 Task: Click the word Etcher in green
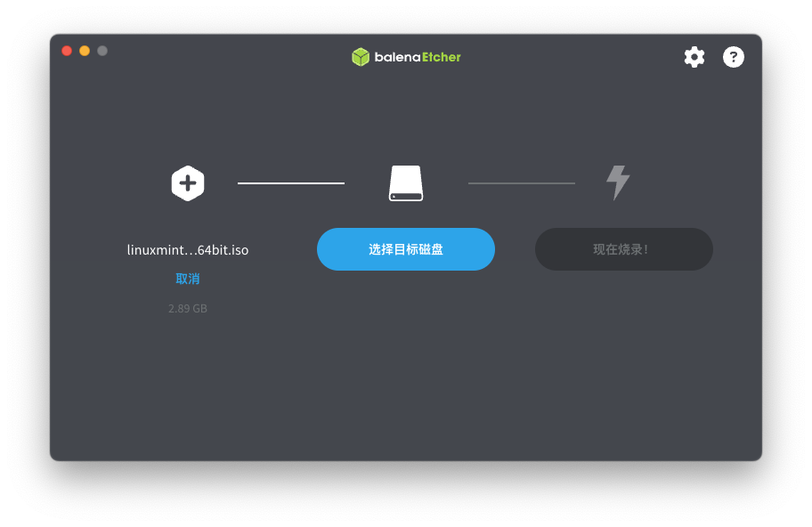point(442,57)
